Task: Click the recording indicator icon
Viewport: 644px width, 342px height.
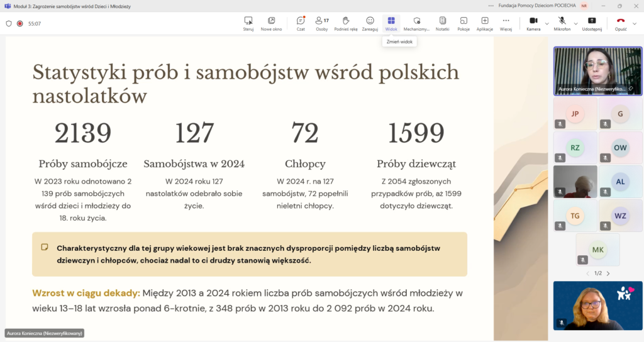Action: 20,24
